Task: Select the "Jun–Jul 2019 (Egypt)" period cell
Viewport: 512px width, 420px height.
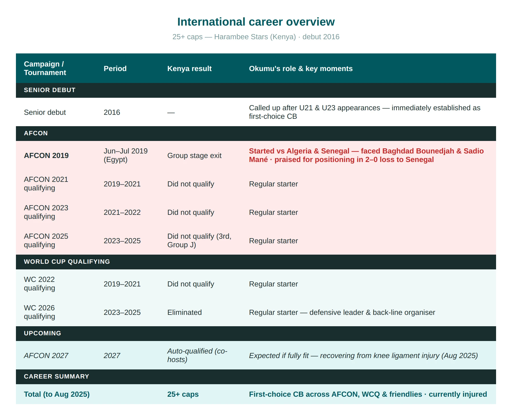Action: pos(125,155)
